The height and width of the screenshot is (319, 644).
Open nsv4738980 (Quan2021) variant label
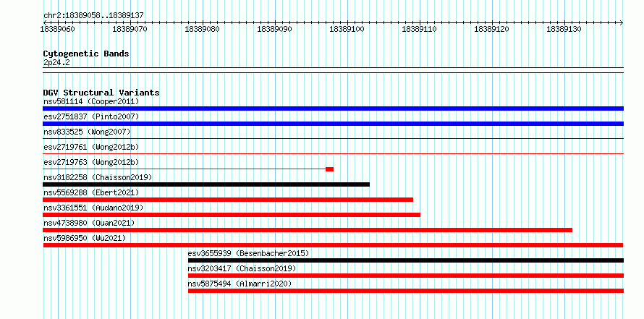pyautogui.click(x=89, y=223)
